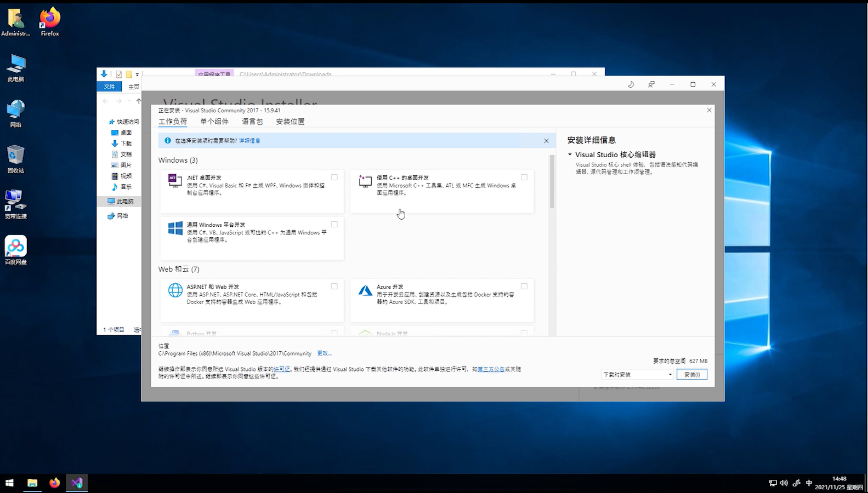The height and width of the screenshot is (493, 868).
Task: Close the workload selection dialog
Action: coord(709,110)
